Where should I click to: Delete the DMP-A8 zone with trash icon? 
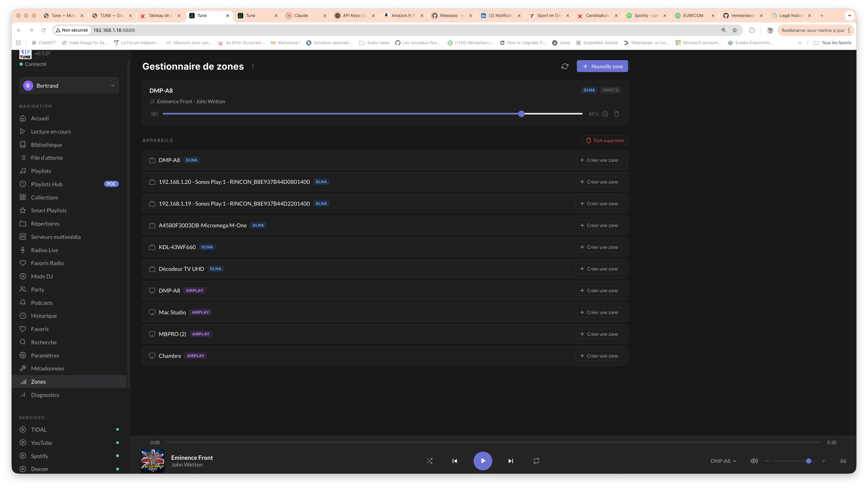pos(616,114)
